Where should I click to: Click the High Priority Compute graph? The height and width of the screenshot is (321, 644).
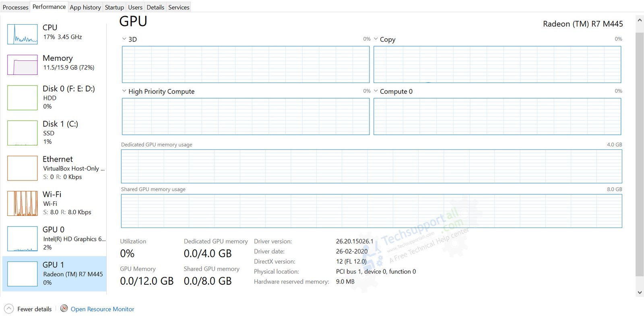click(246, 116)
